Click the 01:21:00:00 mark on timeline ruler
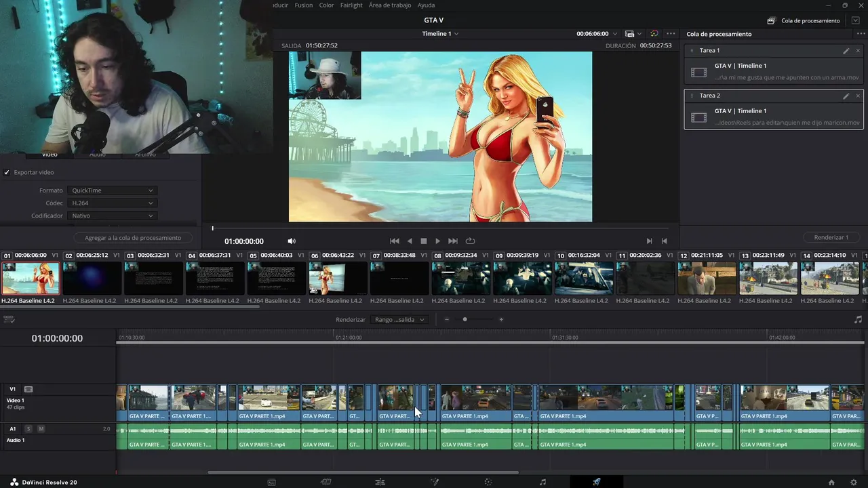This screenshot has height=488, width=868. tap(349, 337)
